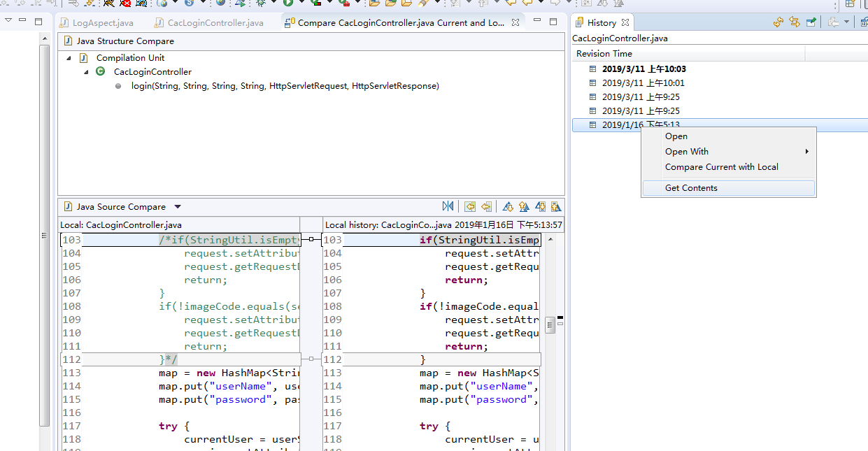
Task: Select third revision 2019/3/11 上午9:25
Action: click(x=641, y=97)
